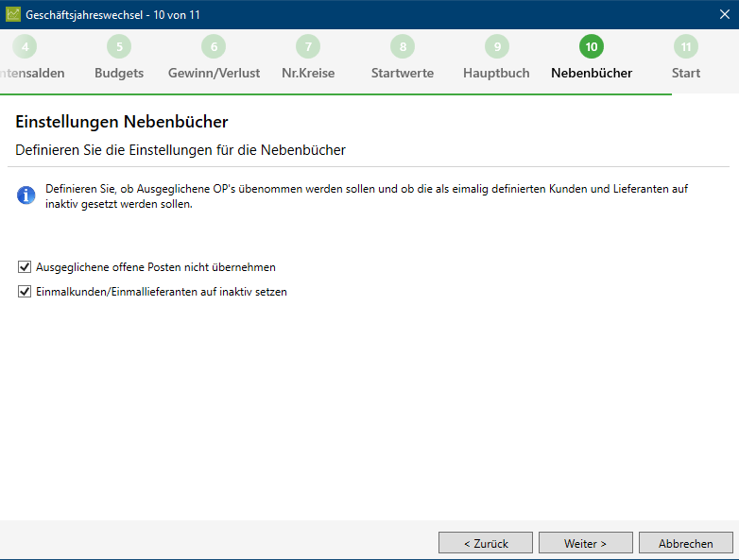Click the step 8 circle above Startwerte
This screenshot has width=739, height=560.
[x=403, y=46]
